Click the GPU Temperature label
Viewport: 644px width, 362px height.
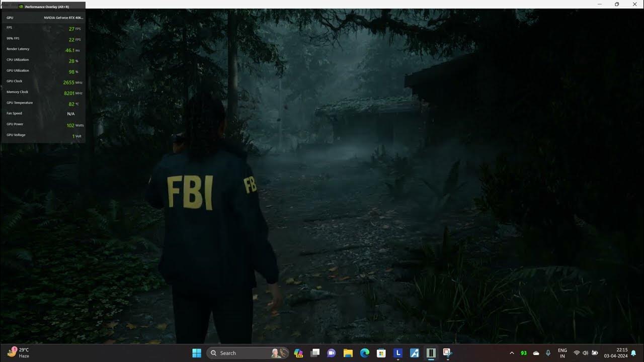20,103
